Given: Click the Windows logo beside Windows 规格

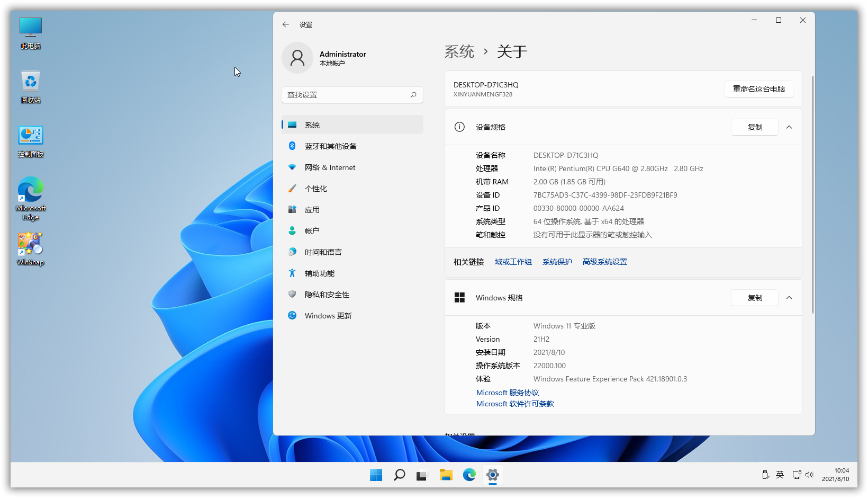Looking at the screenshot, I should pyautogui.click(x=459, y=298).
